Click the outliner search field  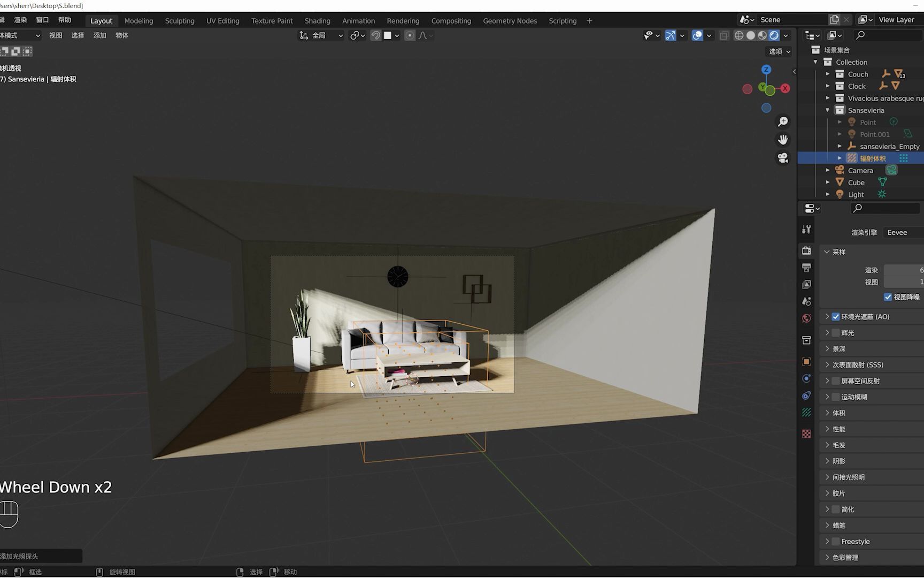[x=888, y=35]
